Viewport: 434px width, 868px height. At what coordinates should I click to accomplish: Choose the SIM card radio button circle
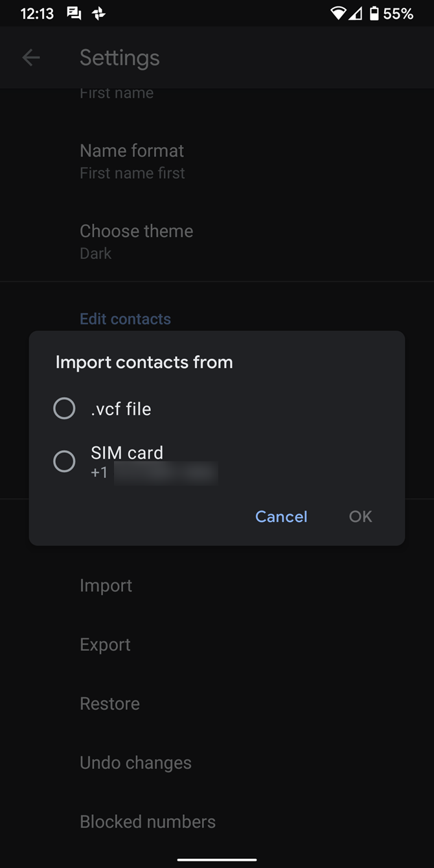click(x=64, y=461)
